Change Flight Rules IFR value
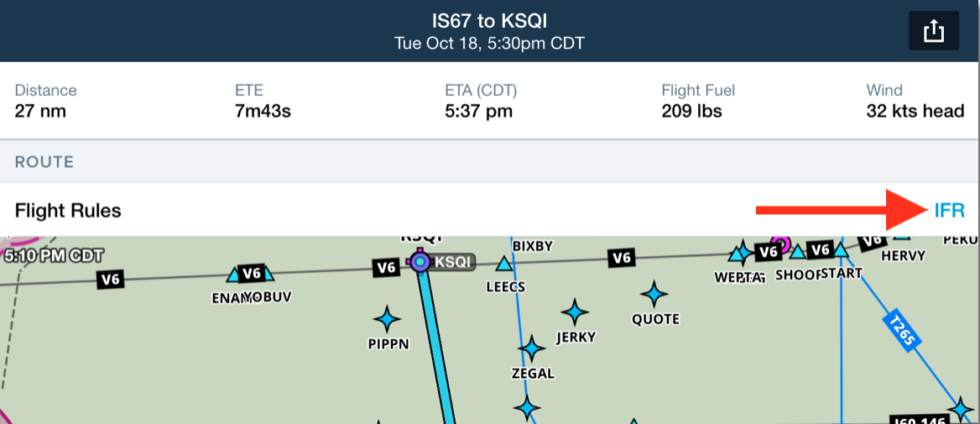This screenshot has height=424, width=980. point(949,211)
